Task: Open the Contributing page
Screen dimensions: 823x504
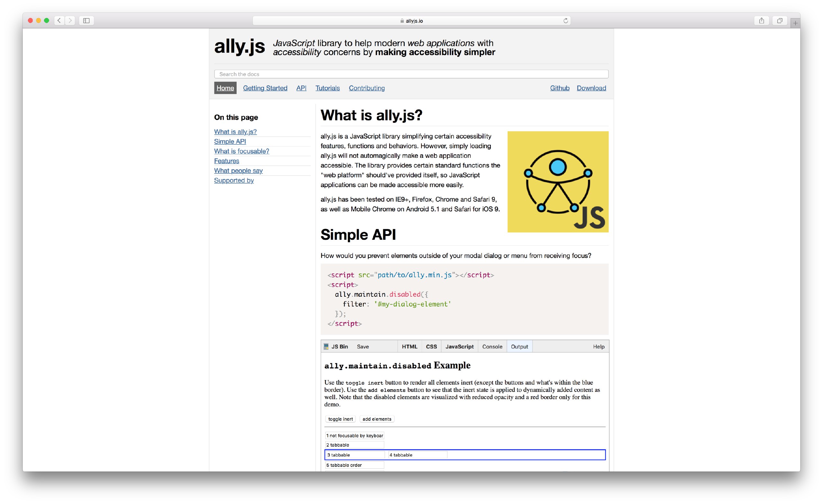Action: [x=367, y=88]
